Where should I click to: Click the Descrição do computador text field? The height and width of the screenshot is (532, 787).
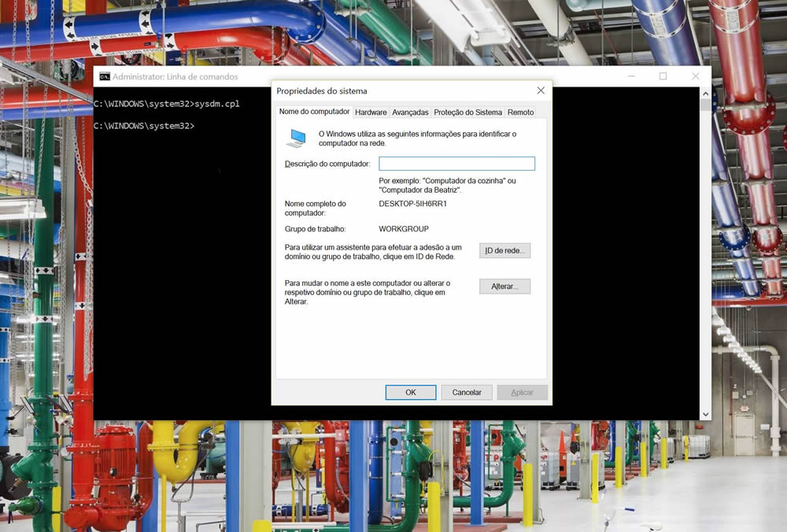click(x=456, y=163)
